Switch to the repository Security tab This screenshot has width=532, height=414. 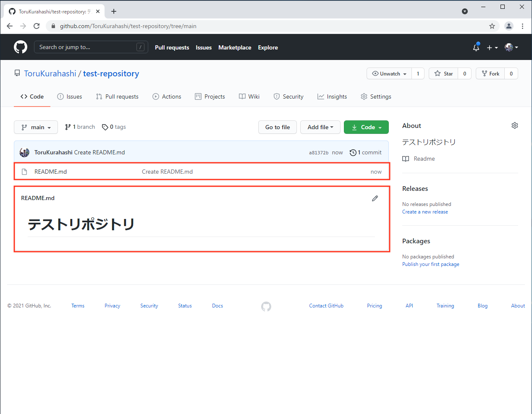(288, 96)
